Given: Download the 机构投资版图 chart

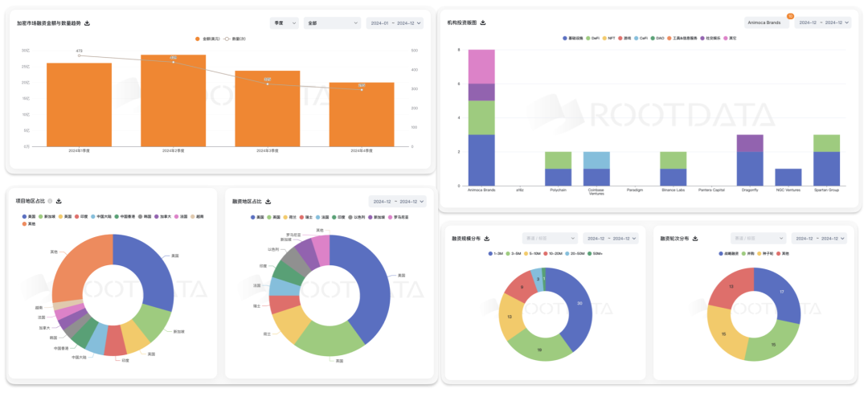Looking at the screenshot, I should [x=483, y=23].
